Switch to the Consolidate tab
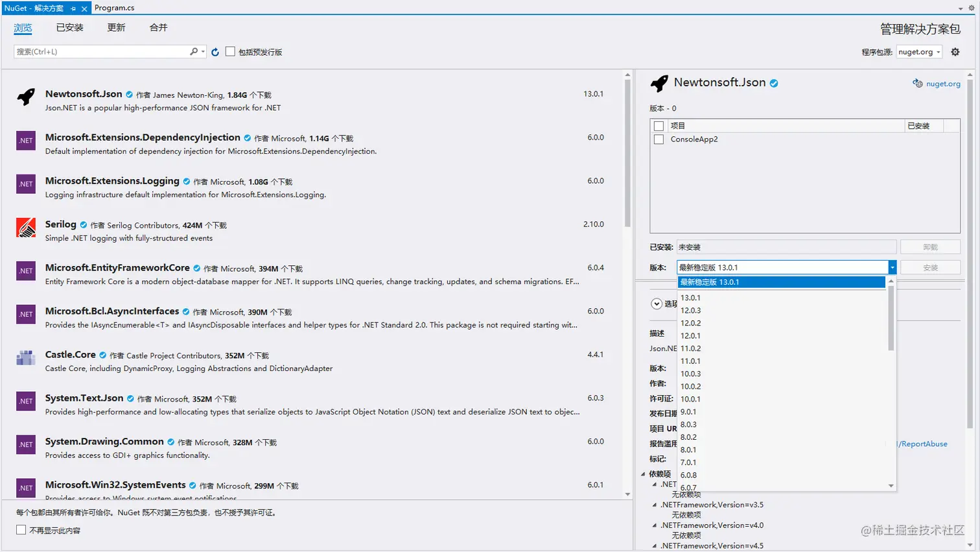The height and width of the screenshot is (552, 980). [x=159, y=28]
